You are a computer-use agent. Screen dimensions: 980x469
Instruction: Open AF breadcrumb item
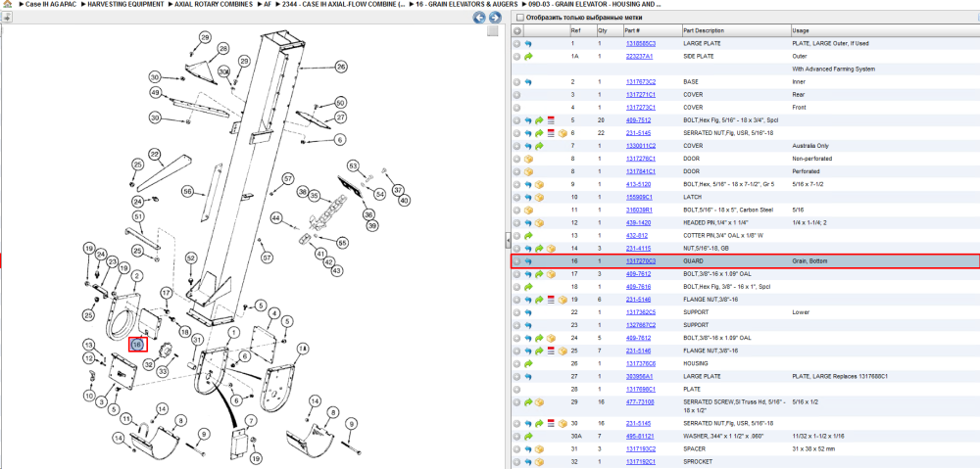click(267, 4)
